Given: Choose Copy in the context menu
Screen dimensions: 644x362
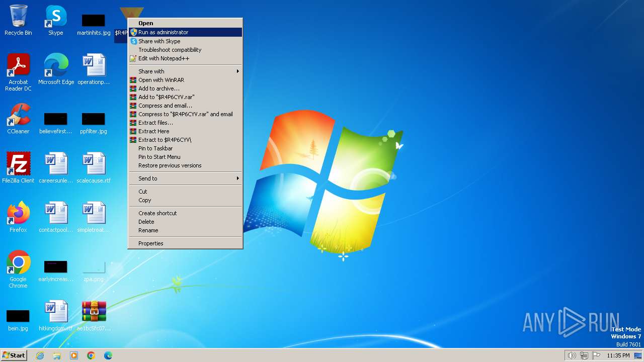Looking at the screenshot, I should point(185,200).
